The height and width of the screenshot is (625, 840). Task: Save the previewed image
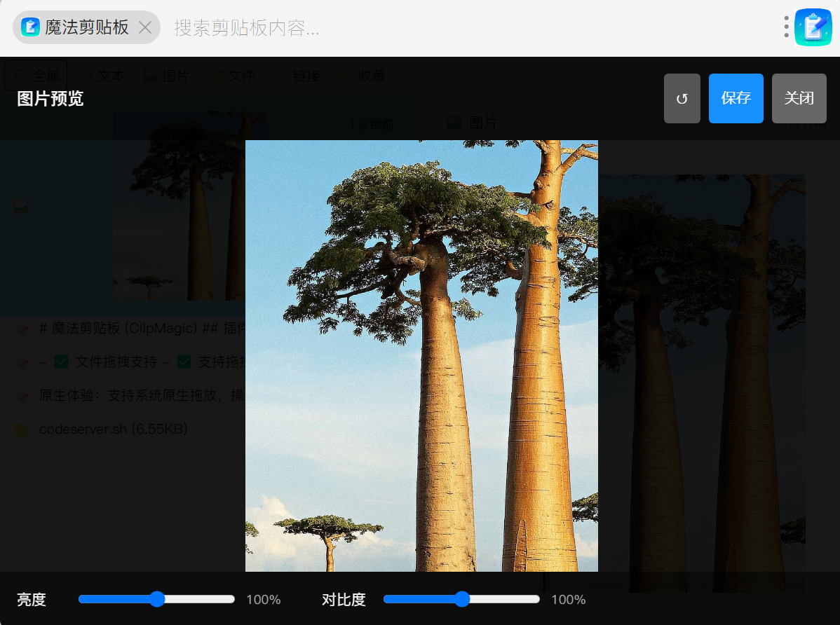[736, 99]
